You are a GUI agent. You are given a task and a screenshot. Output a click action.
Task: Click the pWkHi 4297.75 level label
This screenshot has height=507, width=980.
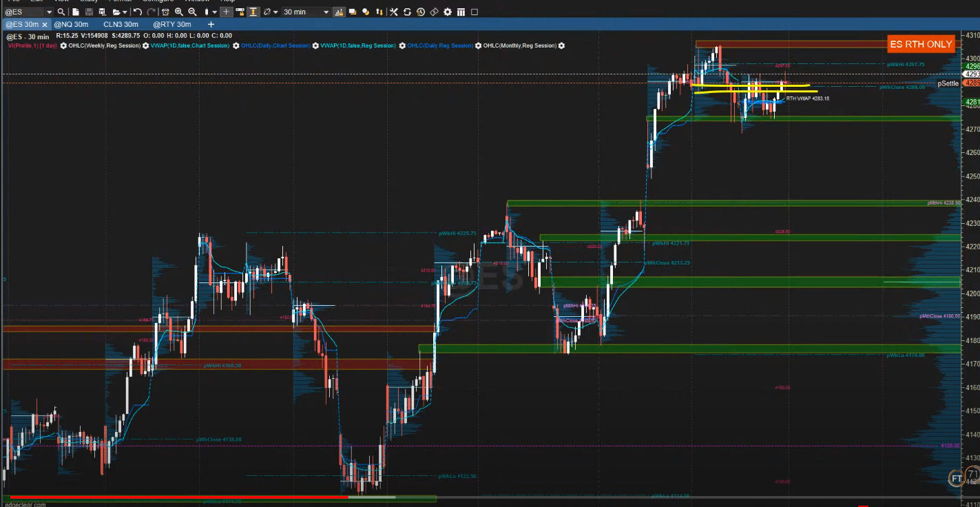pyautogui.click(x=906, y=64)
